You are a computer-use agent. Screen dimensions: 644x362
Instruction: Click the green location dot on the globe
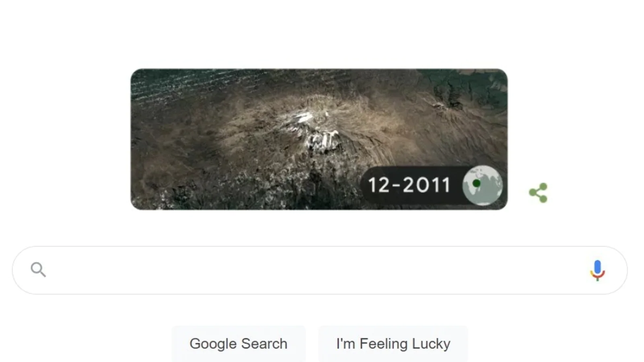[477, 183]
